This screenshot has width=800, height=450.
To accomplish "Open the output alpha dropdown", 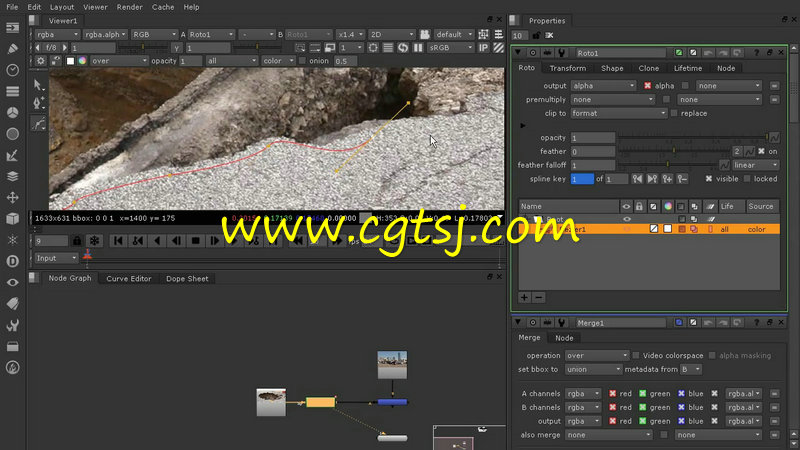I will [603, 86].
